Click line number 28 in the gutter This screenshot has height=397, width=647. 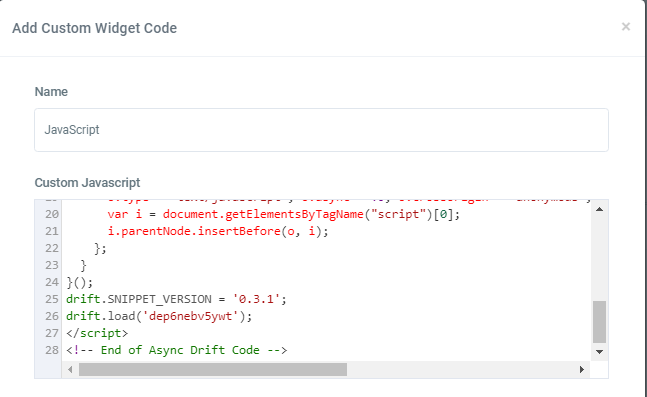[52, 350]
